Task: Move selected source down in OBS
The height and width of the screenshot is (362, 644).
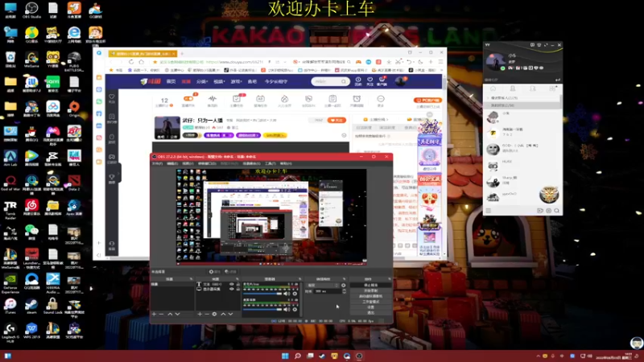Action: click(230, 314)
